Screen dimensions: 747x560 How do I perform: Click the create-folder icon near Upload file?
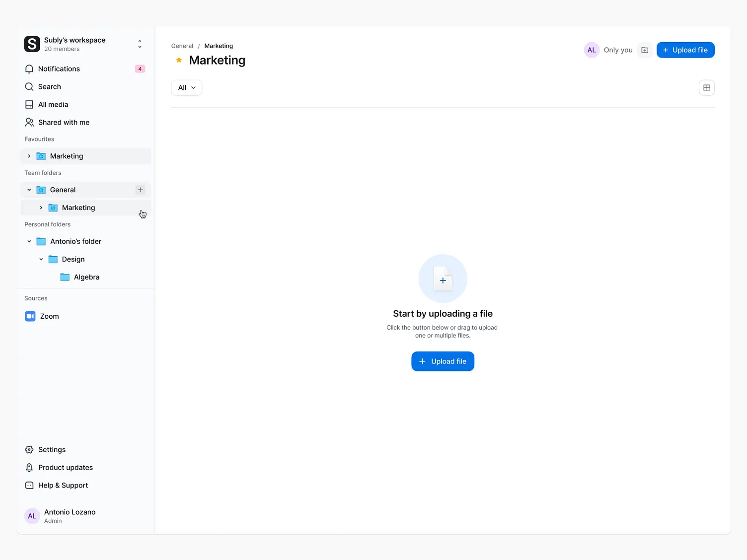[644, 50]
